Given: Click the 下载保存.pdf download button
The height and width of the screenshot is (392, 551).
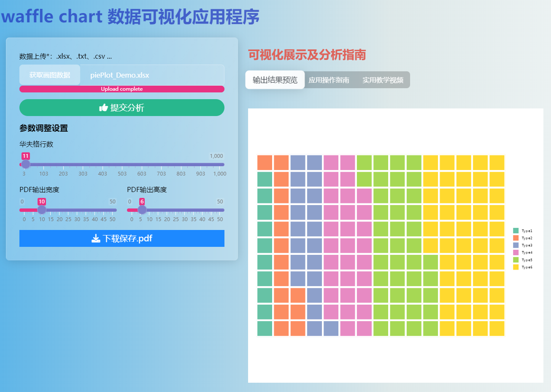Looking at the screenshot, I should [122, 238].
